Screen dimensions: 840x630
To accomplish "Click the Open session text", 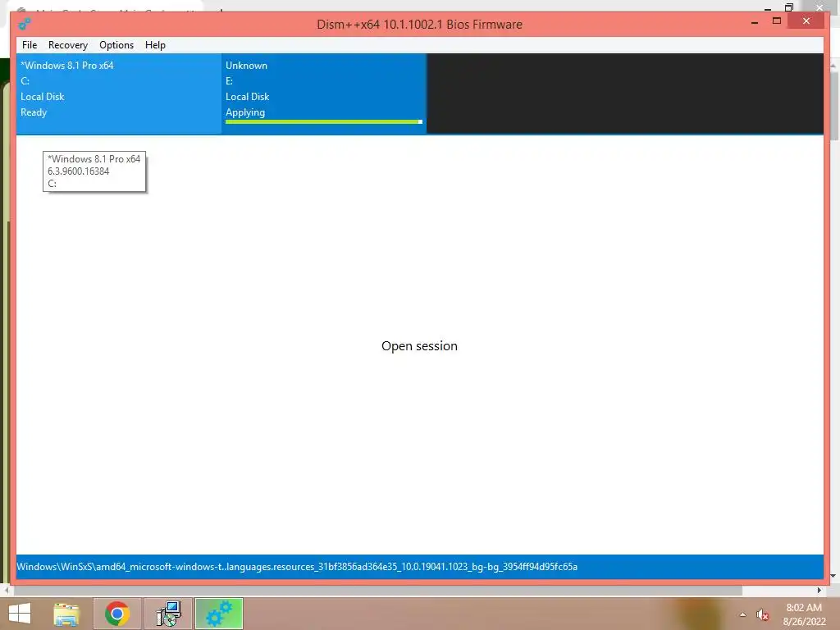I will (419, 346).
